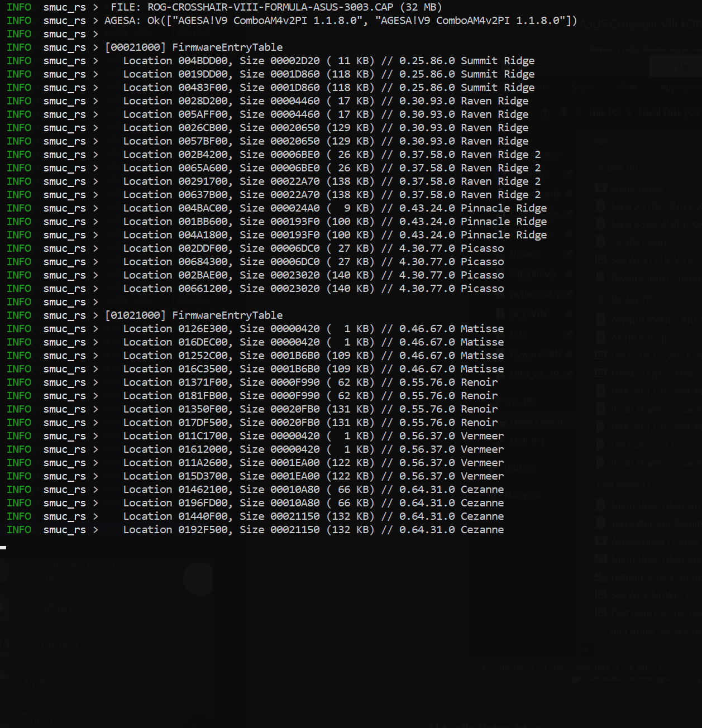This screenshot has height=728, width=702.
Task: Select the Location 011A2600 Vermeer line
Action: pos(255,463)
